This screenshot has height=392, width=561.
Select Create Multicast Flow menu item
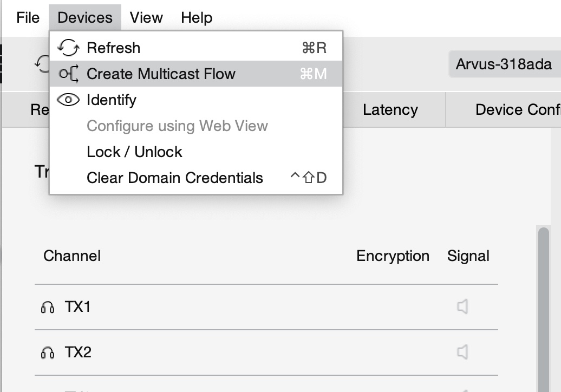click(x=161, y=74)
